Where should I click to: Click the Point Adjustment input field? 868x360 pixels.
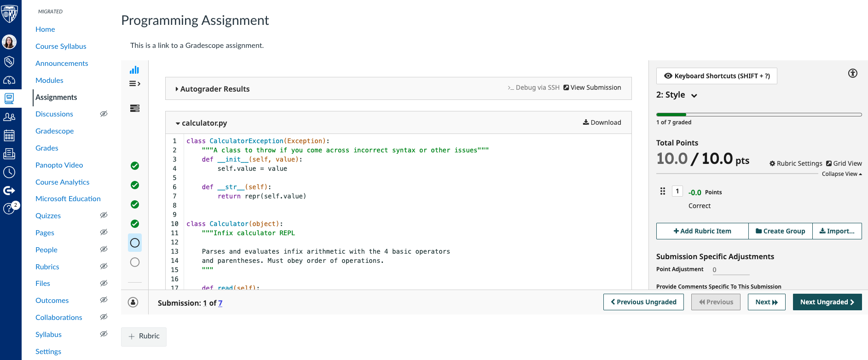731,270
